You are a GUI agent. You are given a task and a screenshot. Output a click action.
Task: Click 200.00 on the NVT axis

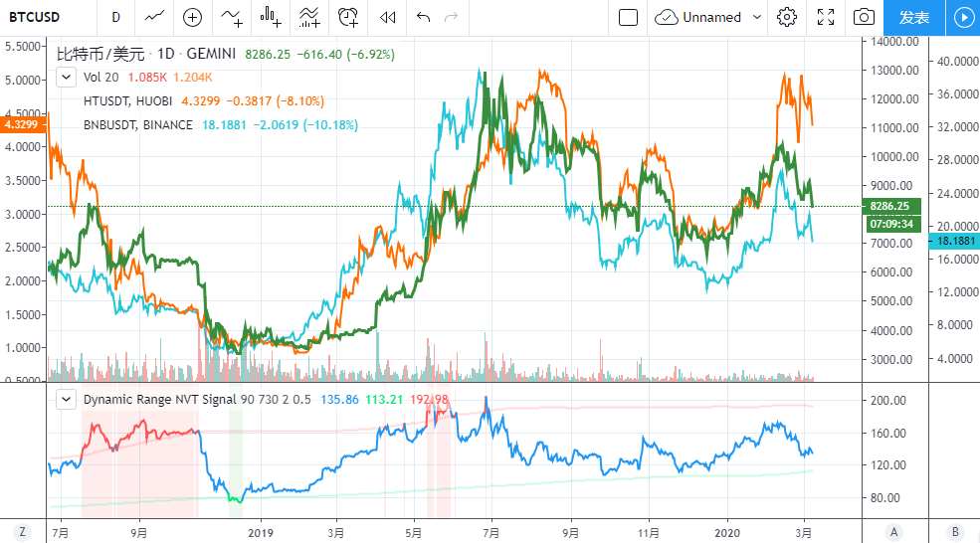tap(888, 401)
